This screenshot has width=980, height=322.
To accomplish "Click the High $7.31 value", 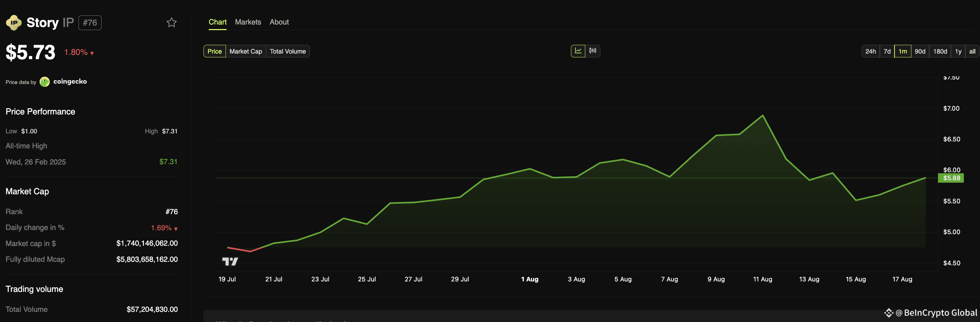I will coord(170,131).
